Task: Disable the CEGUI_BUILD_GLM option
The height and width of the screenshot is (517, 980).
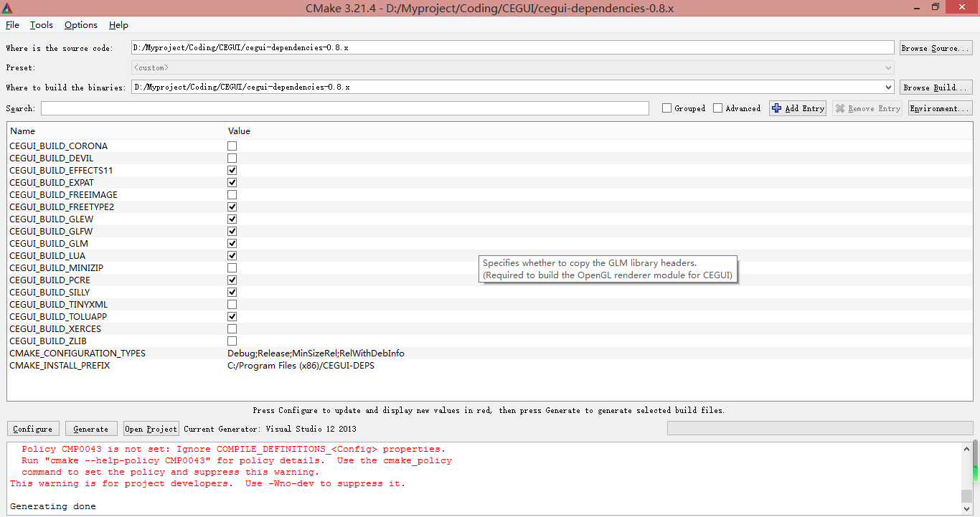Action: click(232, 243)
